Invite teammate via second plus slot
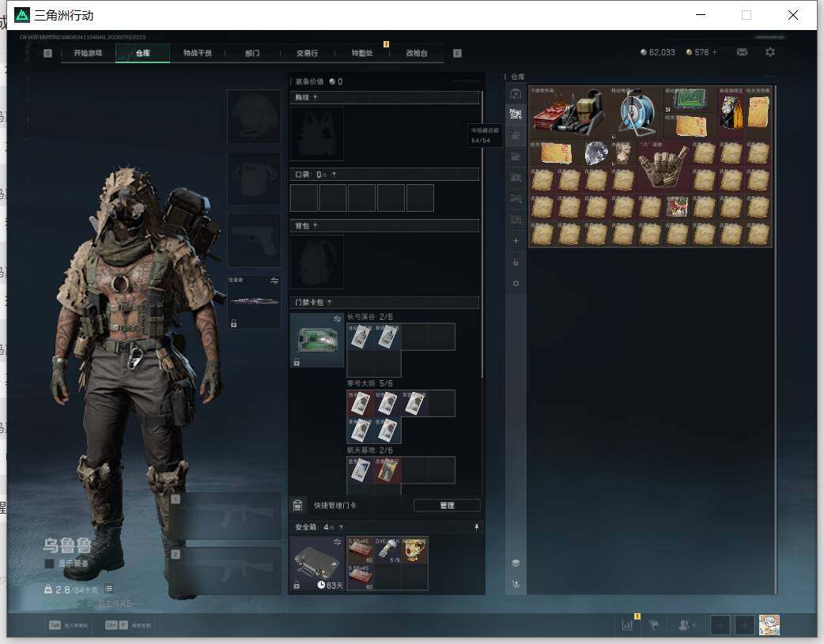 click(x=744, y=625)
